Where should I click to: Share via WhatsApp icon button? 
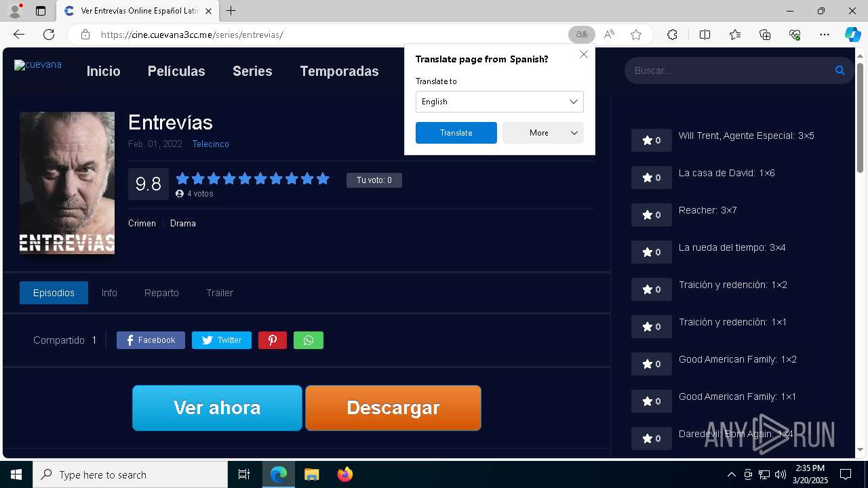point(309,340)
